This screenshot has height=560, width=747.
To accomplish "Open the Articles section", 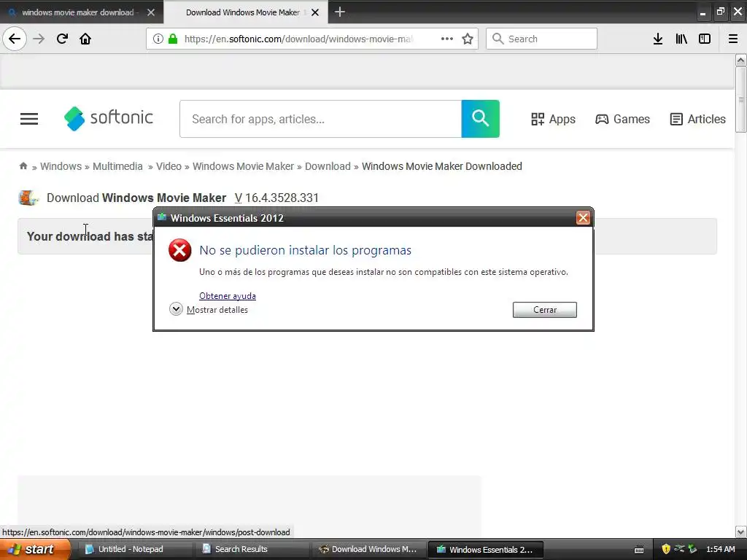I will point(697,119).
